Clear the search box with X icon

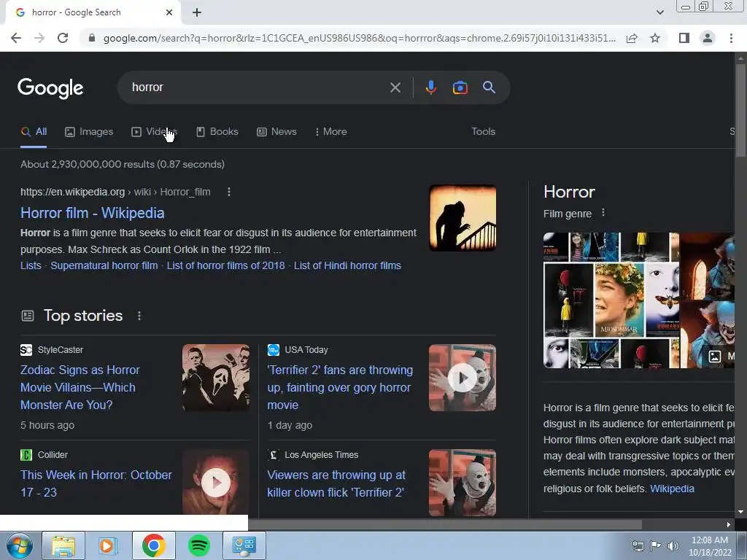[x=395, y=87]
